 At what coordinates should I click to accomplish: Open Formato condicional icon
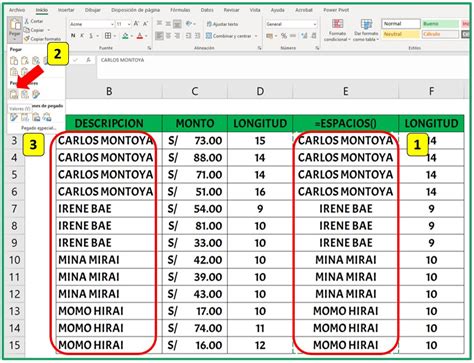337,24
